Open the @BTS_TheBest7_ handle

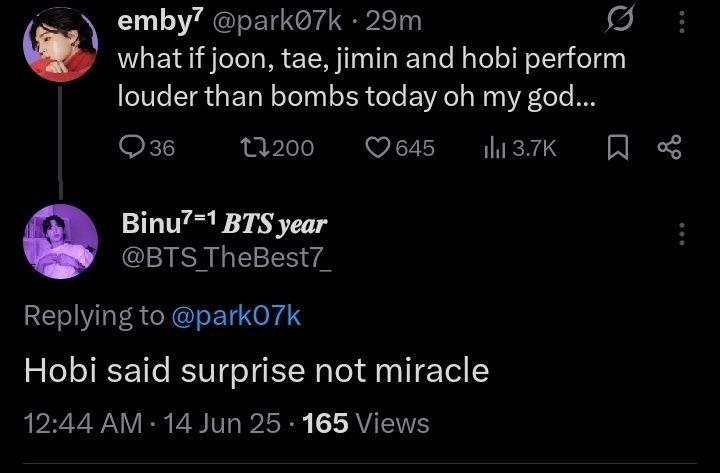pos(226,257)
